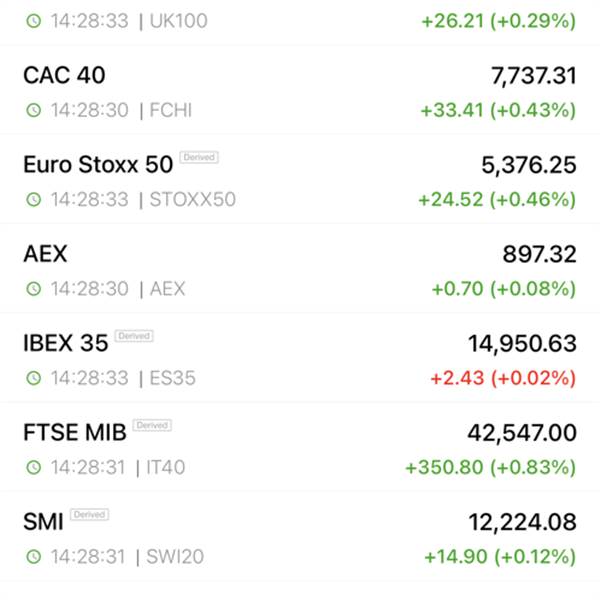
Task: Tap the clock icon beside ES35 timestamp
Action: pos(34,378)
